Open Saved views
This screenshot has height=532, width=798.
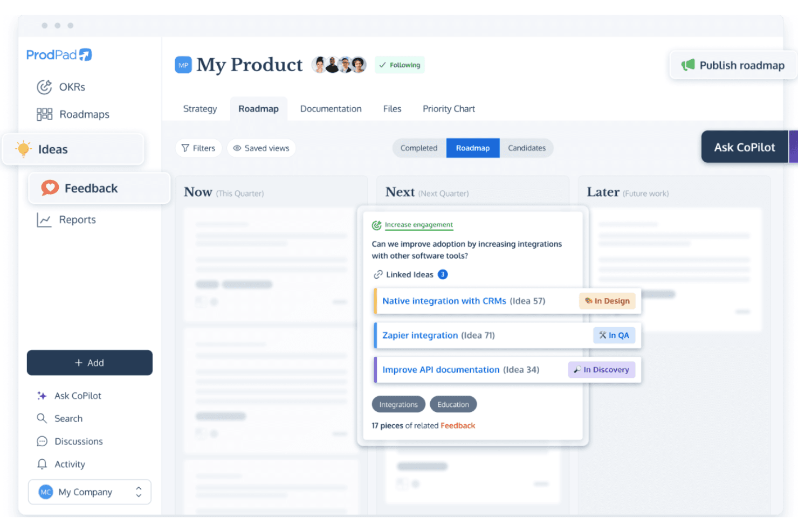[261, 148]
